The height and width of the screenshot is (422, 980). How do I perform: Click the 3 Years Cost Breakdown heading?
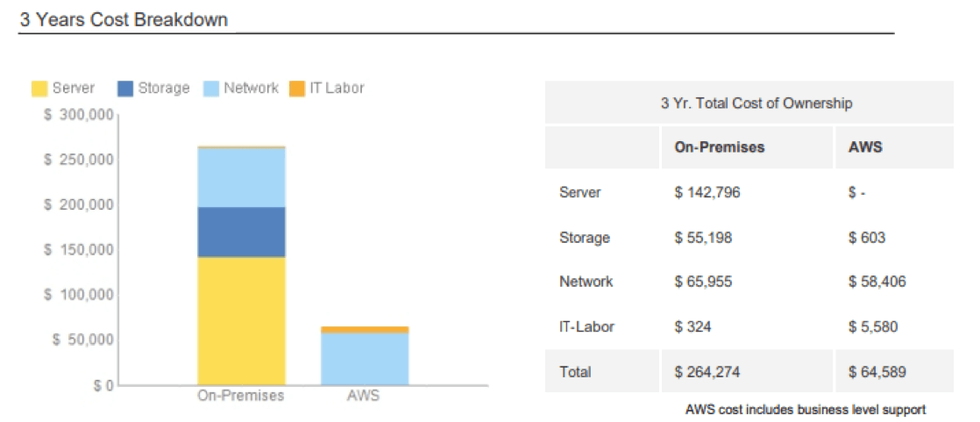[x=124, y=19]
